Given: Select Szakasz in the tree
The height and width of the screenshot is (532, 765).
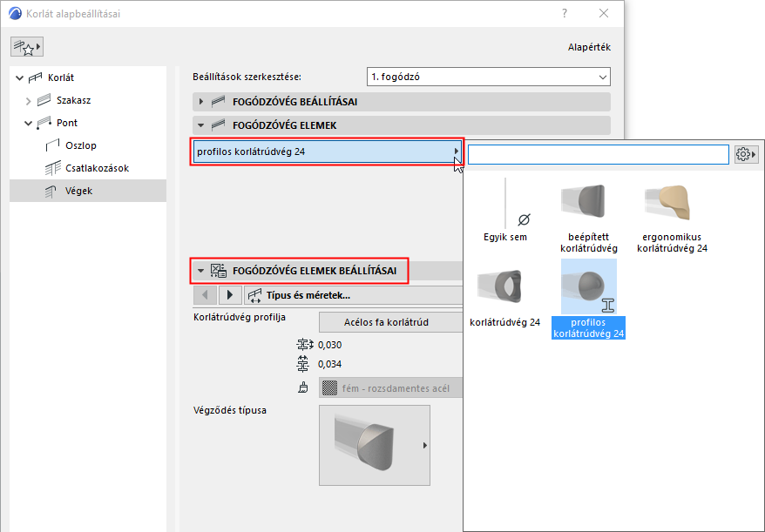Looking at the screenshot, I should click(74, 100).
